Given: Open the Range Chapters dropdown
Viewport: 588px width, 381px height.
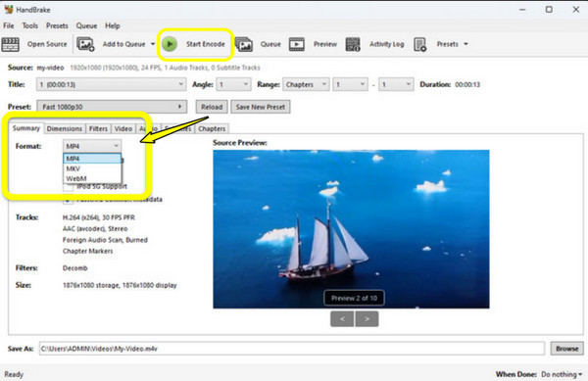Looking at the screenshot, I should click(306, 84).
